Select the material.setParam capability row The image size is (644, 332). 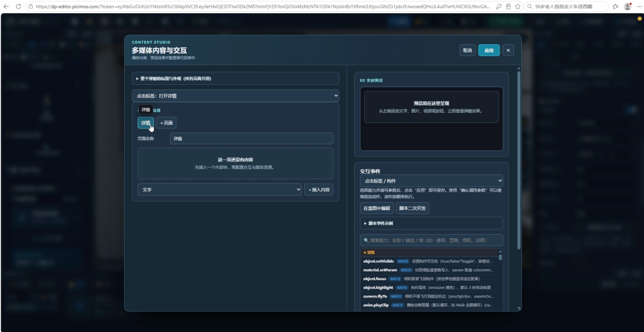pyautogui.click(x=429, y=270)
